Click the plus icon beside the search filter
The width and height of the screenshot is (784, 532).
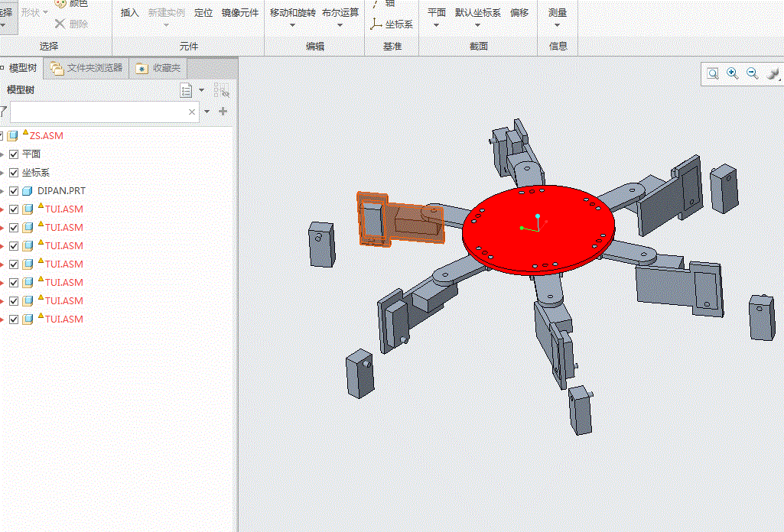tap(223, 112)
